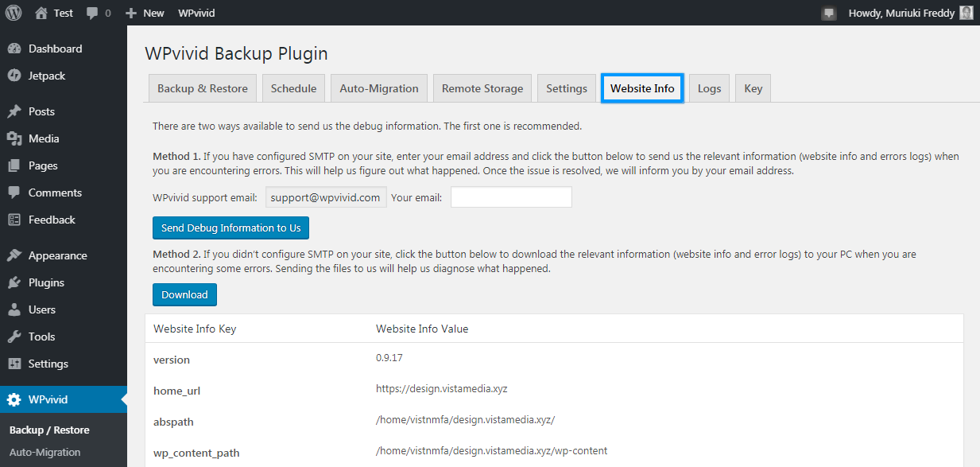Open Settings label in left sidebar

point(48,364)
